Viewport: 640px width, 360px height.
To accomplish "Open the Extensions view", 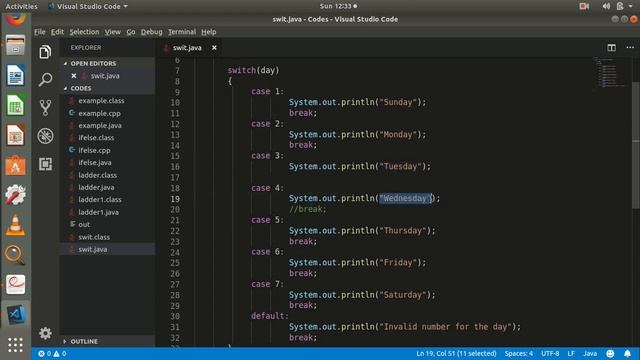I will pyautogui.click(x=45, y=164).
